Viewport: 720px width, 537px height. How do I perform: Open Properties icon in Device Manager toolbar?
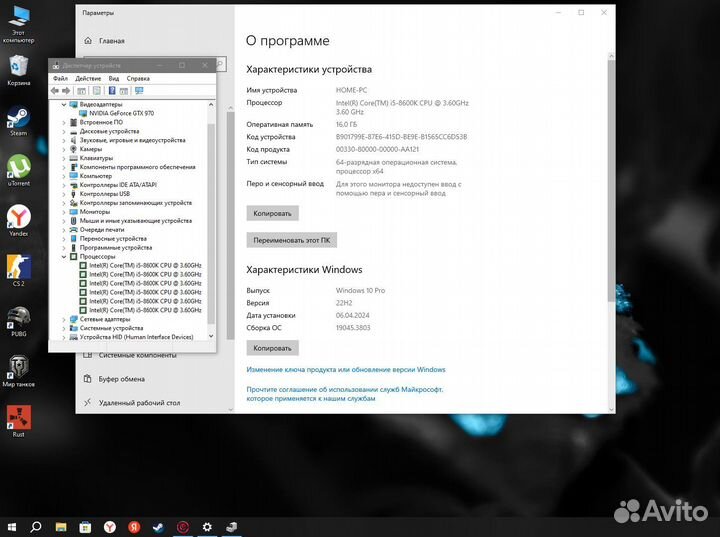pos(96,91)
